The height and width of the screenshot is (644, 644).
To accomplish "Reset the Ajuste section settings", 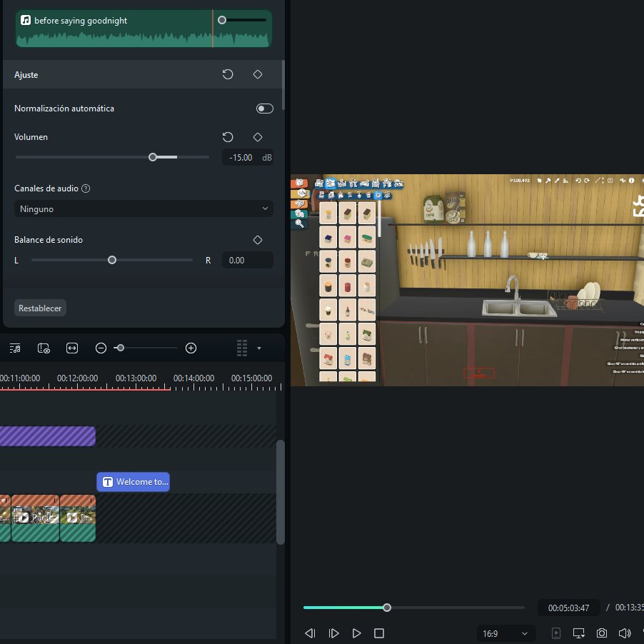I will click(228, 74).
